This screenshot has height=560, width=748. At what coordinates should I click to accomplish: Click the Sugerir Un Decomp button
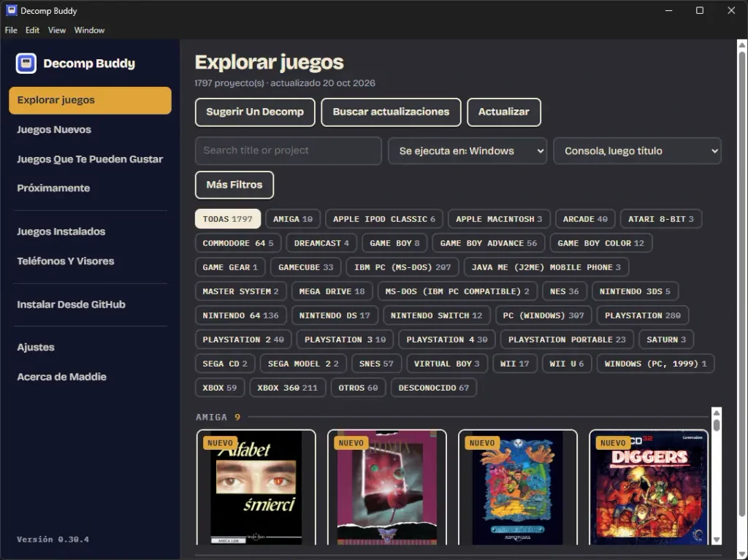pyautogui.click(x=255, y=112)
